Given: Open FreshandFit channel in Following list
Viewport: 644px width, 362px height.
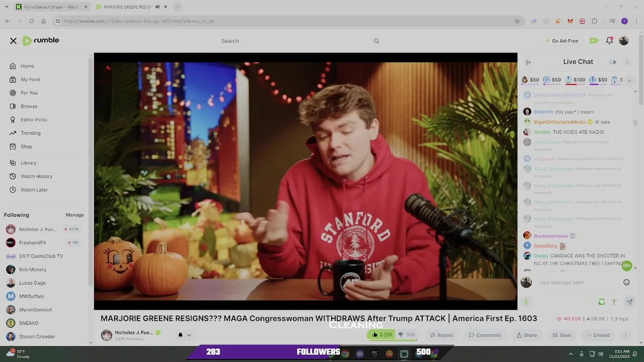Looking at the screenshot, I should click(x=33, y=242).
